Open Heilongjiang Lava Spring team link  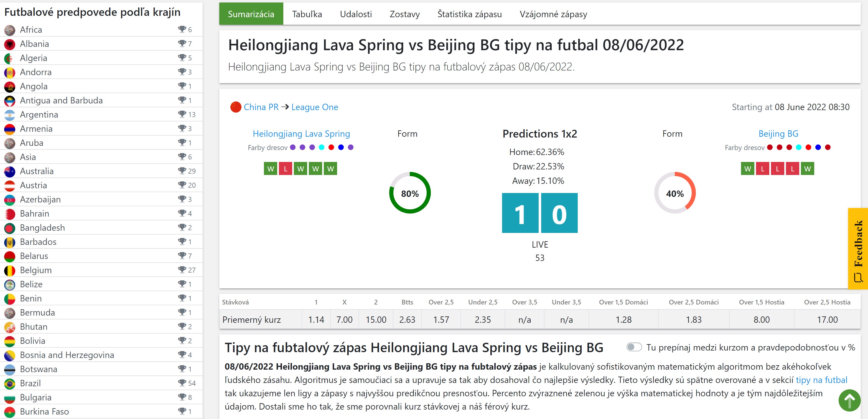tap(301, 134)
